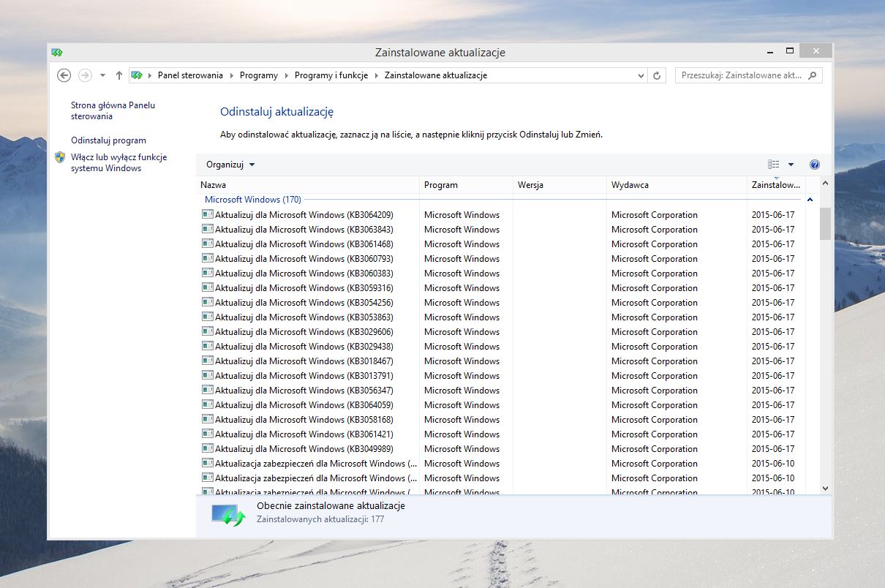Image resolution: width=885 pixels, height=588 pixels.
Task: Click the vertical scrollbar thumb
Action: 825,223
